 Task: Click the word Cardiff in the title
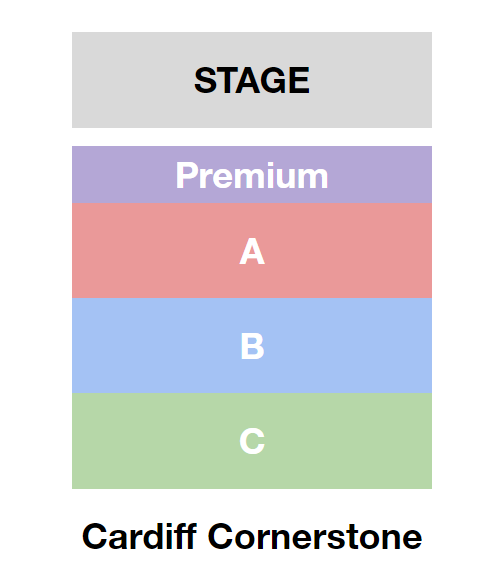click(x=139, y=537)
